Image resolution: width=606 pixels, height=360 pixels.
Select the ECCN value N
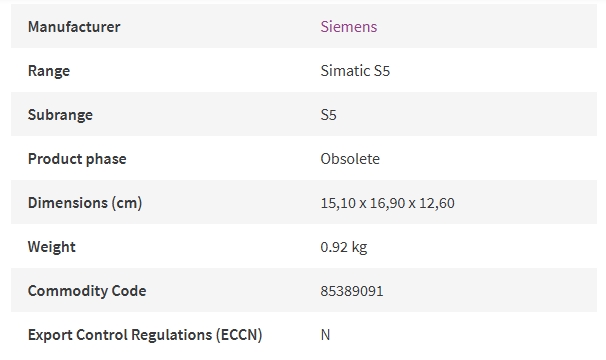pyautogui.click(x=325, y=335)
